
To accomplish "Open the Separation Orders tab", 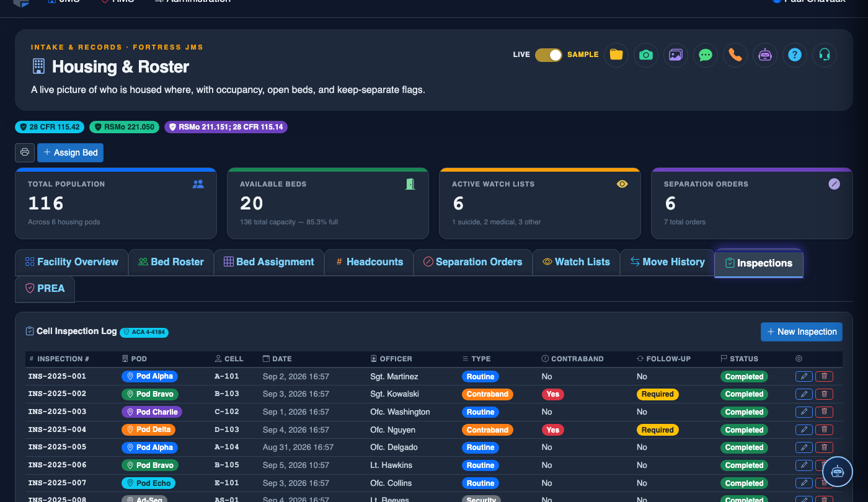I will pos(473,262).
